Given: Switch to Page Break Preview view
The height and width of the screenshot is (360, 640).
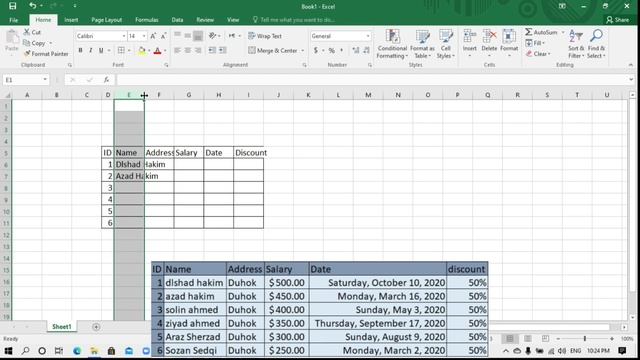Looking at the screenshot, I should tap(545, 339).
